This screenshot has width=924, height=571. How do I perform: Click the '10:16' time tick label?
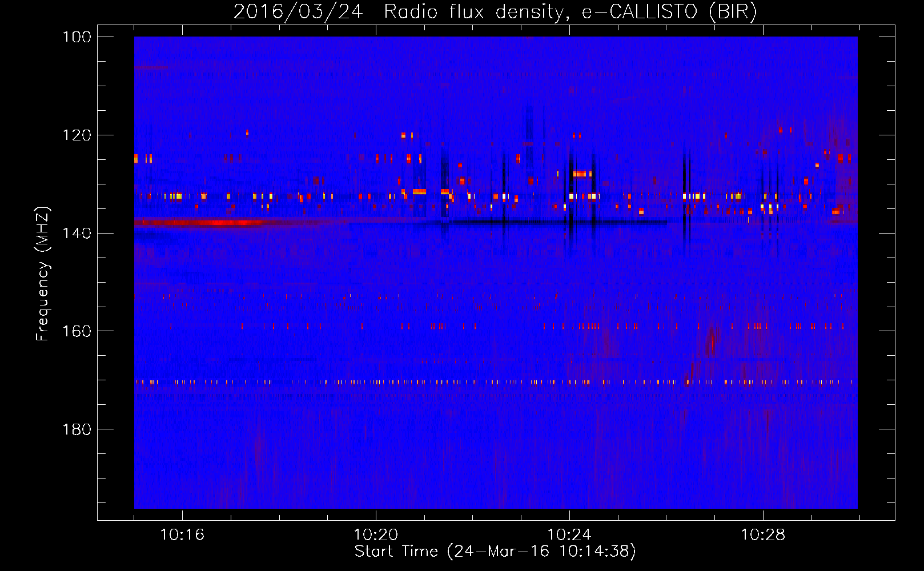(182, 535)
